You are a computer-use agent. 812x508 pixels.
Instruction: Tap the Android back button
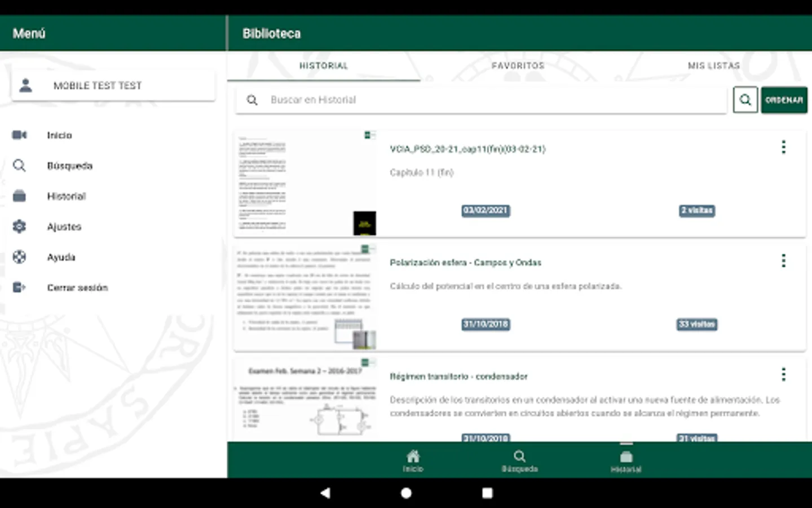325,493
